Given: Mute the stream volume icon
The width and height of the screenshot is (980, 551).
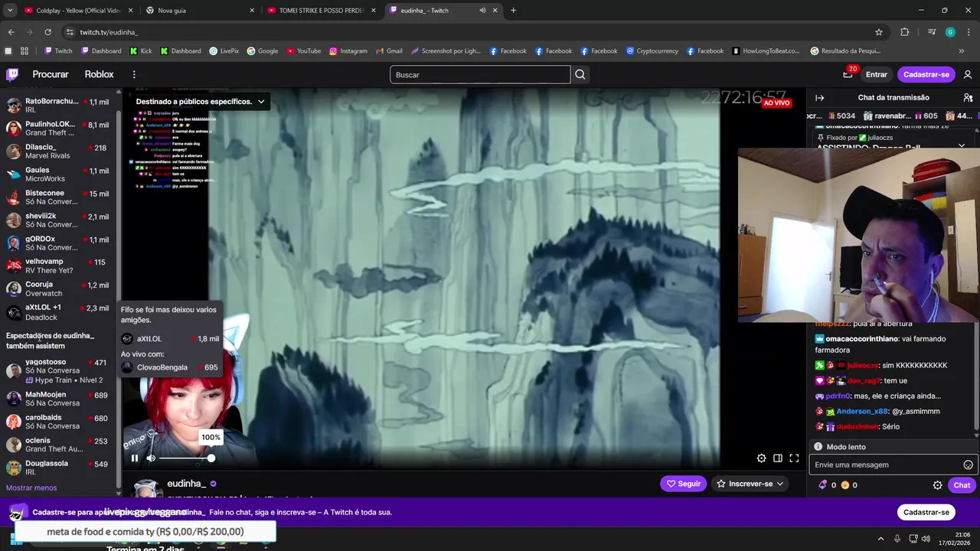Looking at the screenshot, I should pos(151,458).
